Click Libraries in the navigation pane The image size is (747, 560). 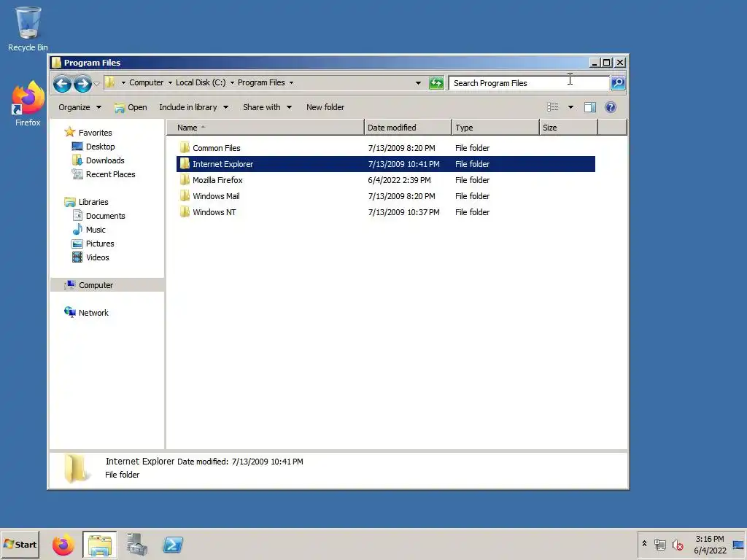tap(93, 202)
